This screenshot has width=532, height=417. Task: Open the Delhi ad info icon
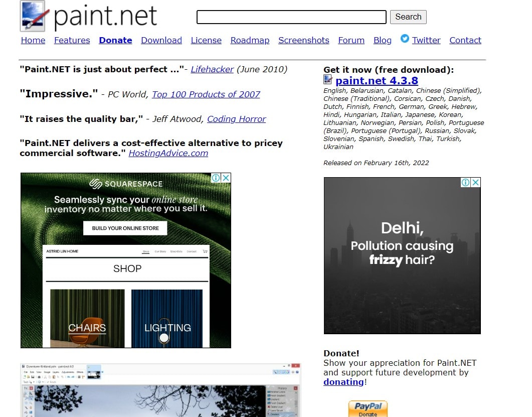click(x=465, y=182)
